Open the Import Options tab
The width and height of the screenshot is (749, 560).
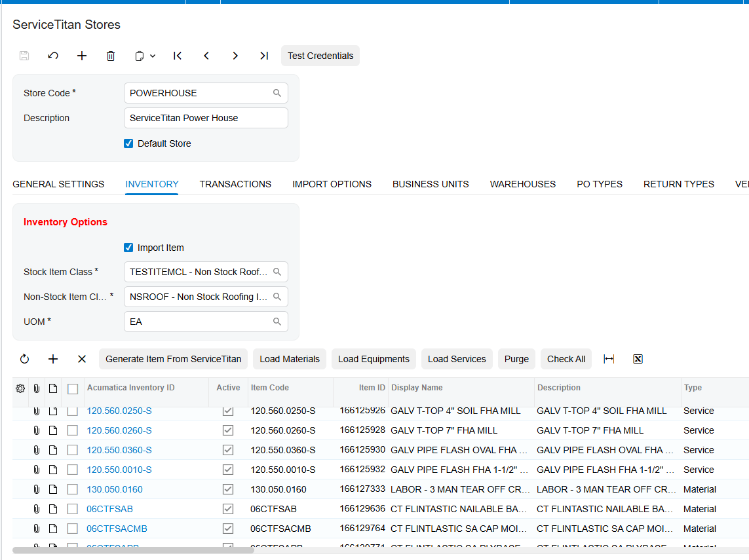click(x=332, y=184)
